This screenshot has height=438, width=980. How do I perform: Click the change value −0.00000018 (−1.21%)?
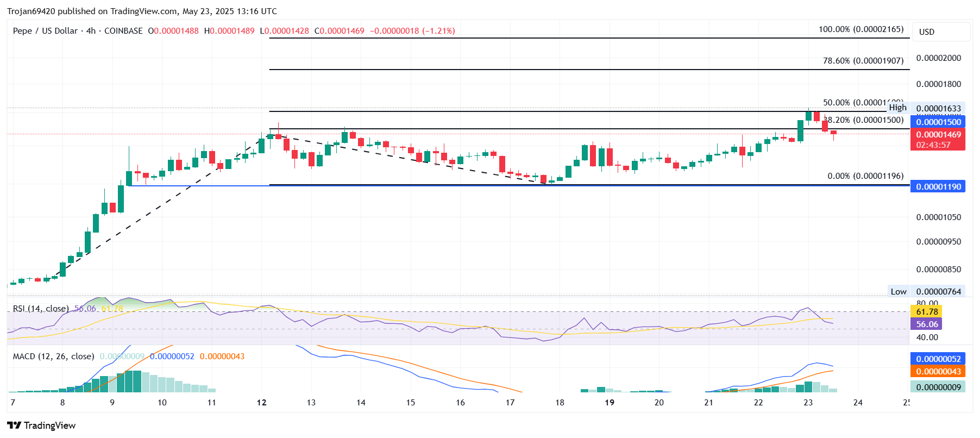coord(412,31)
